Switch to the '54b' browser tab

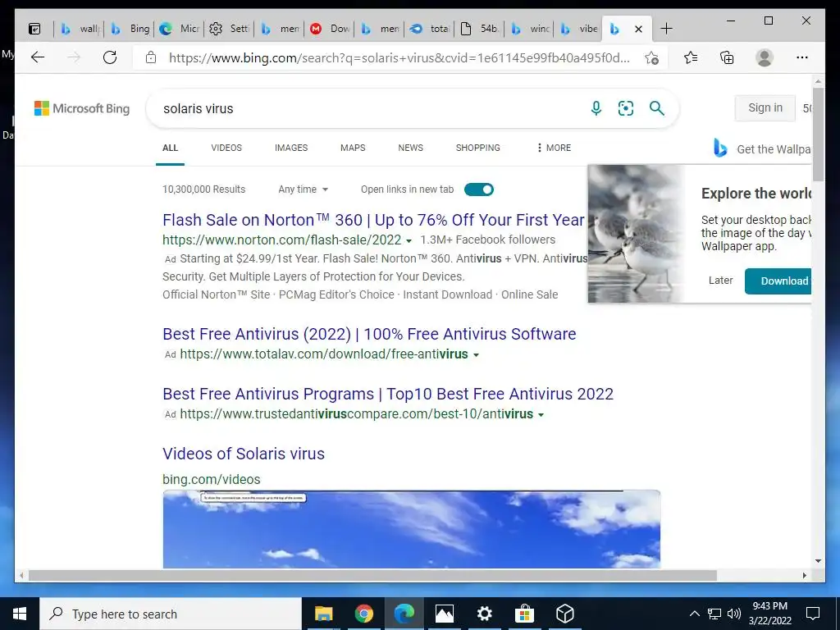click(x=480, y=29)
